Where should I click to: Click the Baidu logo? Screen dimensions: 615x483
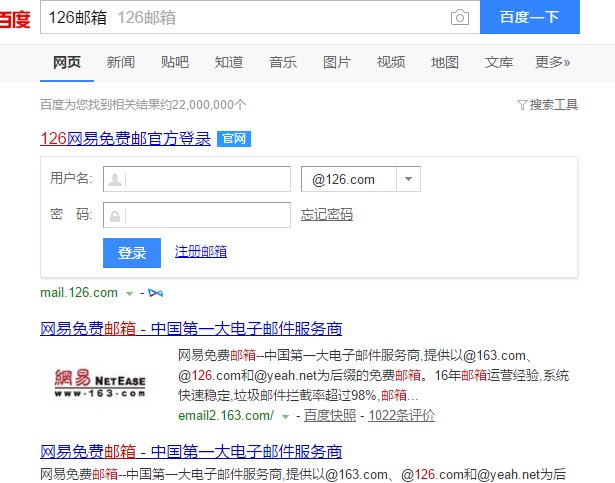click(x=14, y=18)
